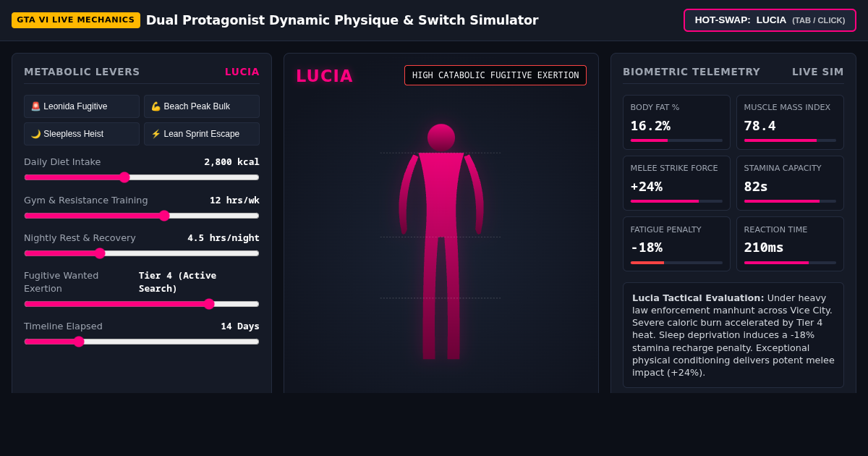Apply the Beach Peak Bulk preset
Image resolution: width=868 pixels, height=456 pixels.
[x=202, y=106]
